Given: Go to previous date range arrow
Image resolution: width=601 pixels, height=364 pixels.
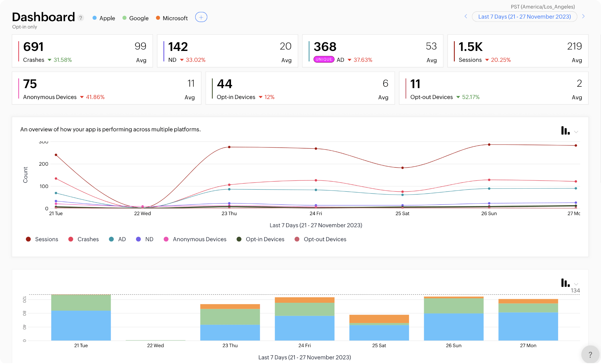Looking at the screenshot, I should click(x=466, y=16).
